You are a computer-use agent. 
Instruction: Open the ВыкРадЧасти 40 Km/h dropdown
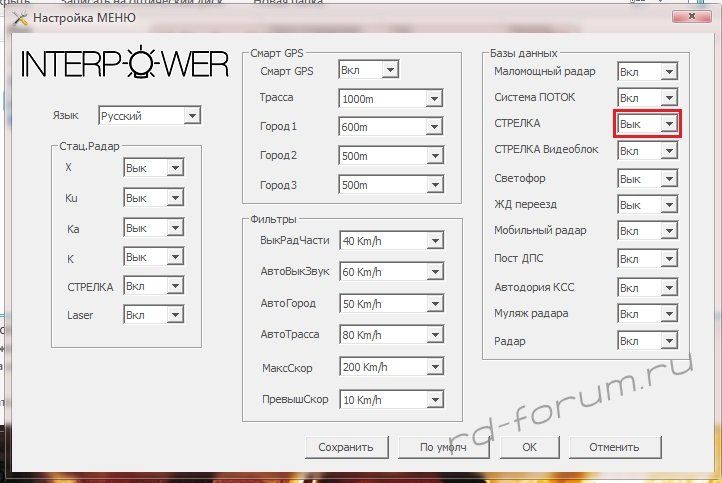click(x=391, y=241)
